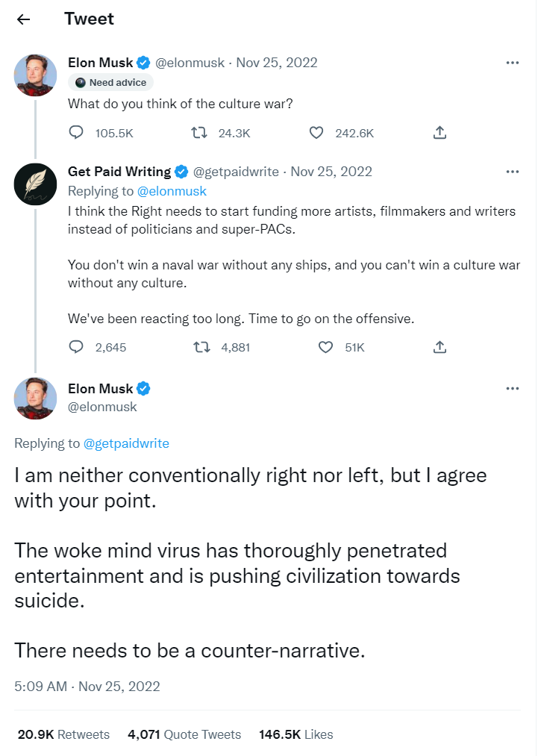Click the verified badge next to Elon Musk
538x756 pixels.
(x=143, y=63)
